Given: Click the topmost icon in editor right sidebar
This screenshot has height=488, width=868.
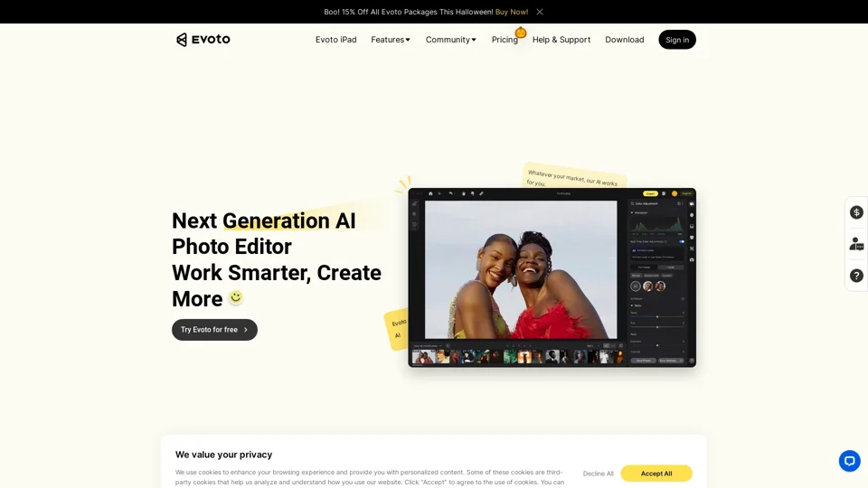Looking at the screenshot, I should click(x=692, y=203).
